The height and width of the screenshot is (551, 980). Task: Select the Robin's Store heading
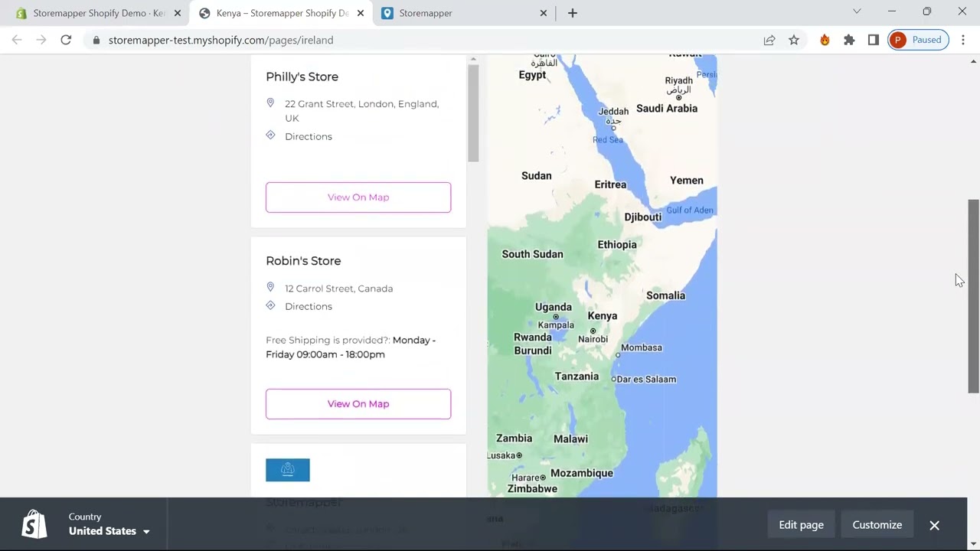point(303,261)
